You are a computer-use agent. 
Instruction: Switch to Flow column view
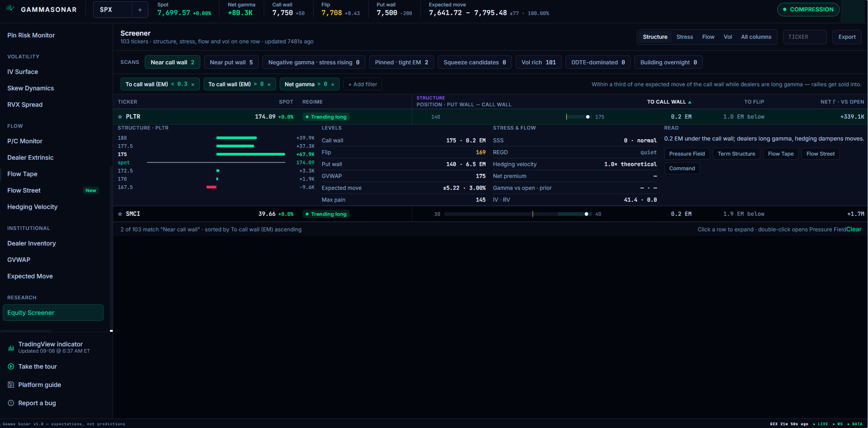coord(708,37)
